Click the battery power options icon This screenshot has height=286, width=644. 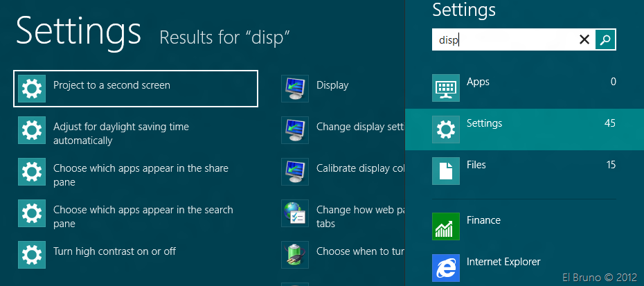[295, 254]
